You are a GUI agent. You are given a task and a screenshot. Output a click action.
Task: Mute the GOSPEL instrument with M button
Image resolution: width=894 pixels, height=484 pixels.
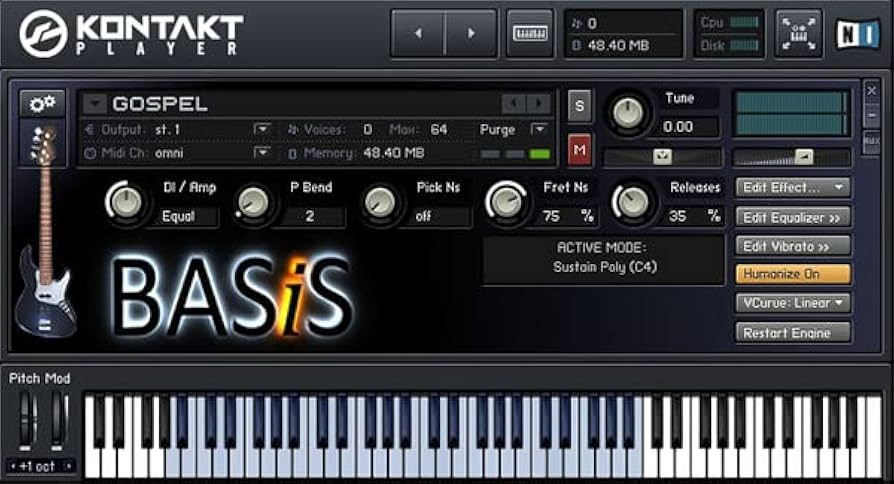(580, 150)
